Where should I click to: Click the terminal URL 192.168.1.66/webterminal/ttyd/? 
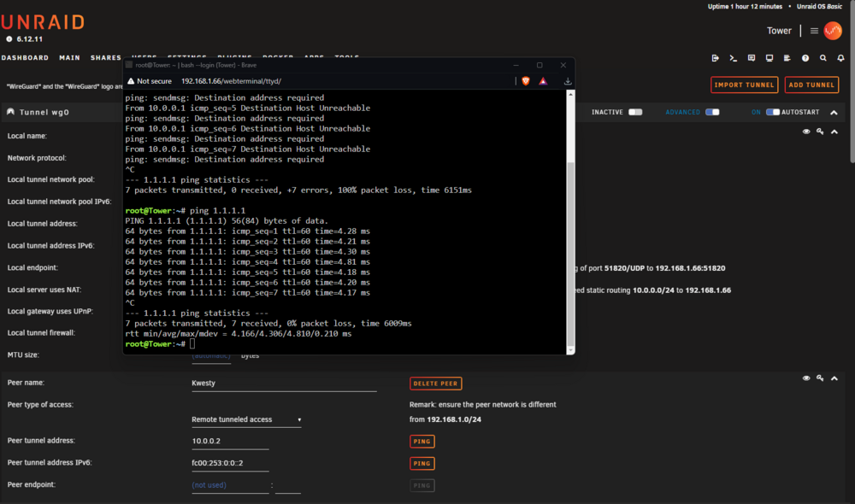pyautogui.click(x=231, y=81)
